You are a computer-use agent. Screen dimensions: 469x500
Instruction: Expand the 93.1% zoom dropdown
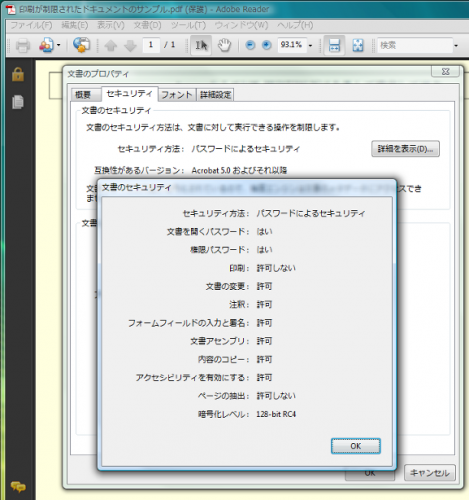tap(310, 45)
